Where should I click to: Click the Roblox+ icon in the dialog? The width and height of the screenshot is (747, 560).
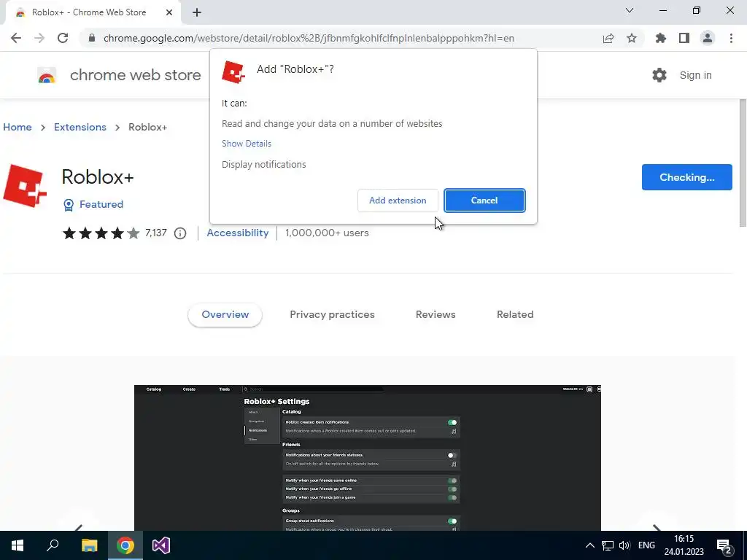[233, 72]
